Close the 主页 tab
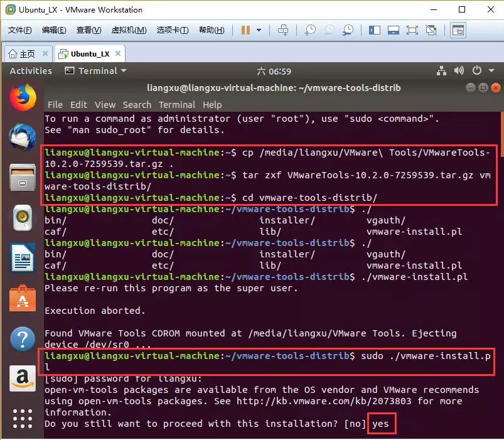Screen dimensions: 504x440 45,53
